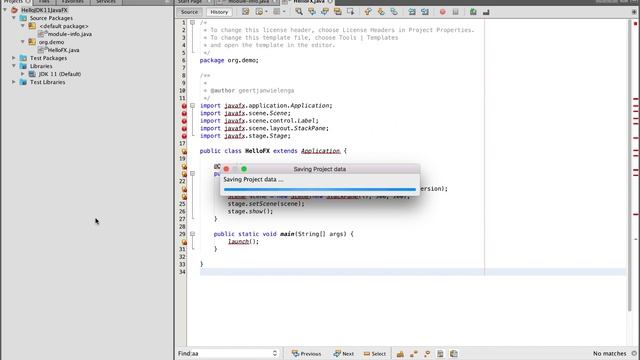640x360 pixels.
Task: Close the Saving Project data dialog
Action: click(226, 169)
